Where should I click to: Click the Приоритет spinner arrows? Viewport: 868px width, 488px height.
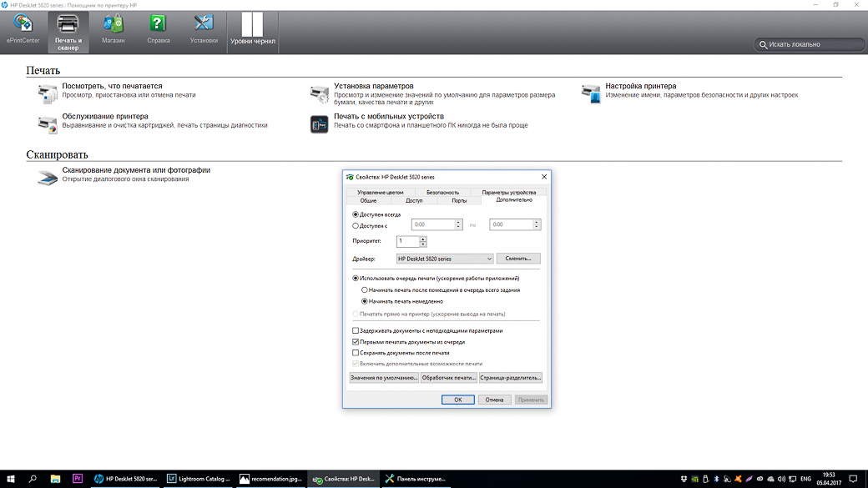pyautogui.click(x=423, y=241)
